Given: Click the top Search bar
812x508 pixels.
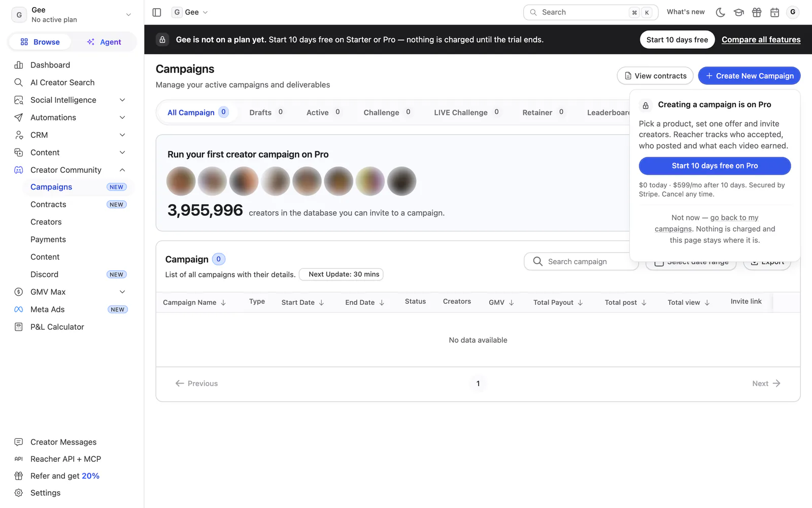Looking at the screenshot, I should 591,12.
